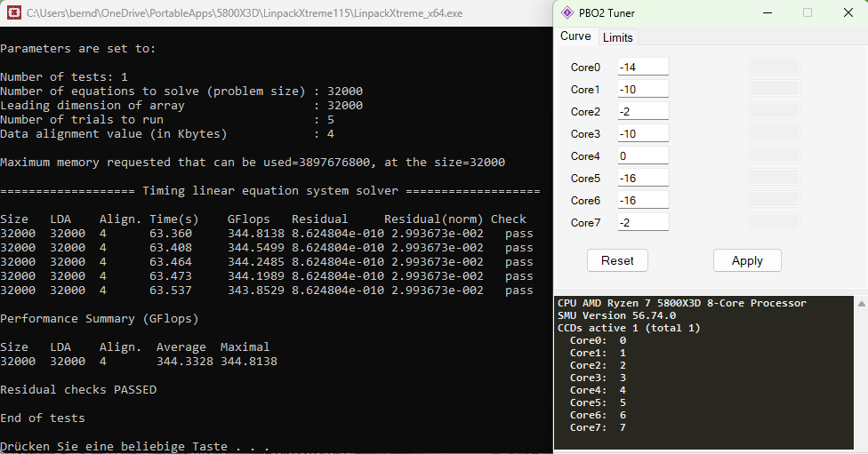Focus the Core7 offset field

pyautogui.click(x=643, y=222)
